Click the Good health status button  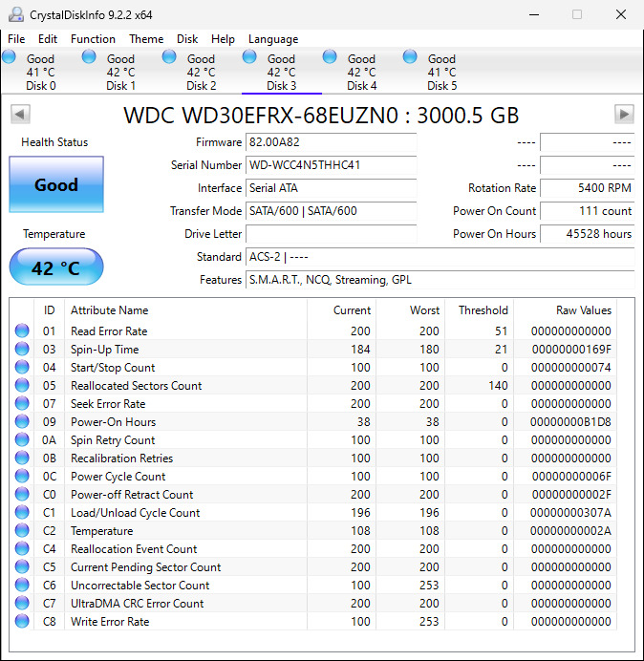56,184
